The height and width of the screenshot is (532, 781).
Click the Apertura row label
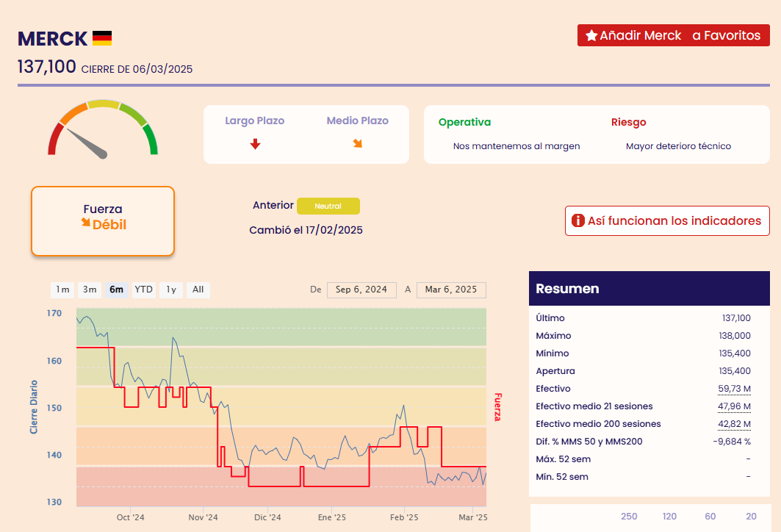point(555,371)
